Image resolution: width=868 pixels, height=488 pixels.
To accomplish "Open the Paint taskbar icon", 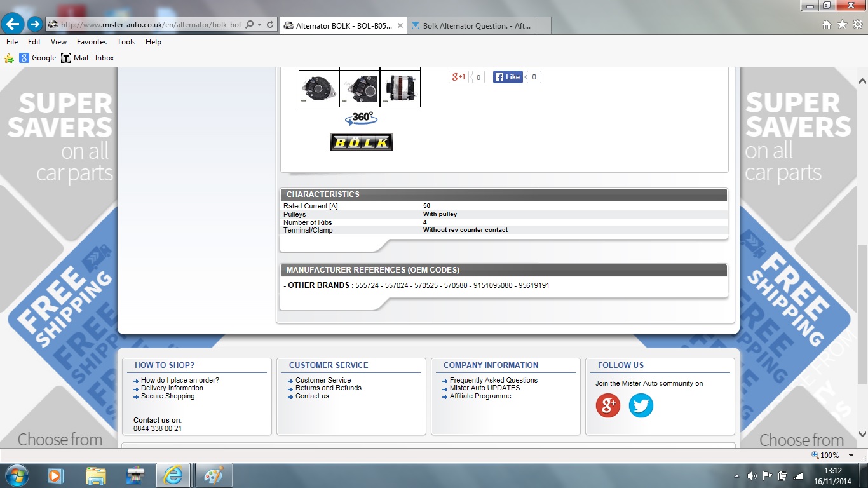I will (x=214, y=475).
